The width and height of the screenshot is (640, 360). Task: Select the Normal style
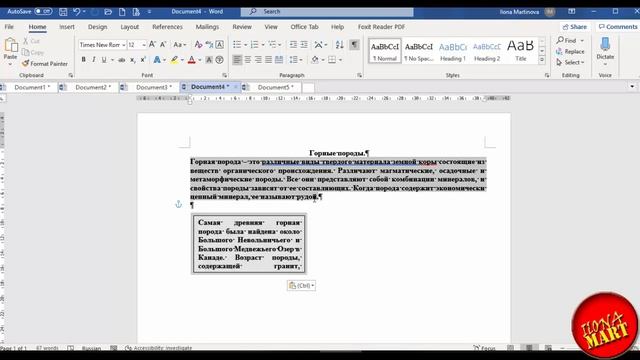click(x=384, y=51)
